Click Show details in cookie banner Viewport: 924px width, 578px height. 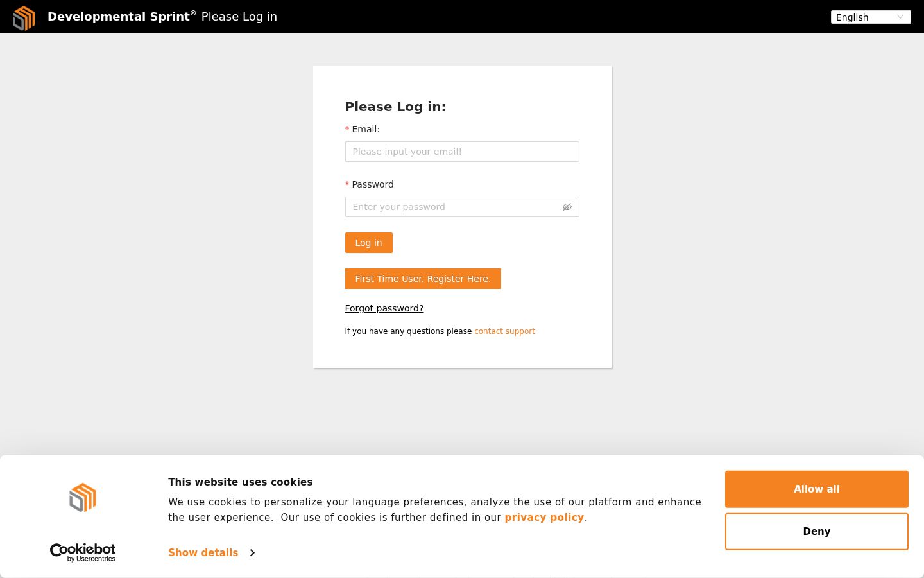(203, 553)
